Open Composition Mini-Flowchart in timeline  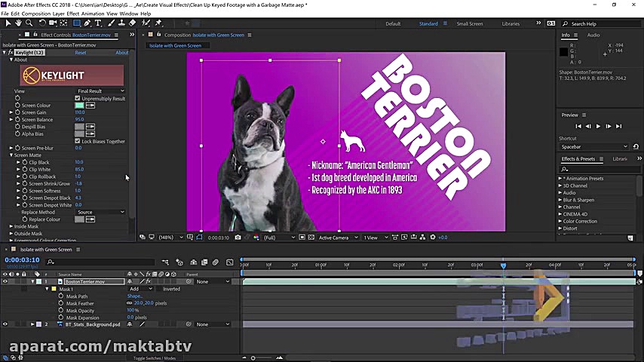click(165, 262)
